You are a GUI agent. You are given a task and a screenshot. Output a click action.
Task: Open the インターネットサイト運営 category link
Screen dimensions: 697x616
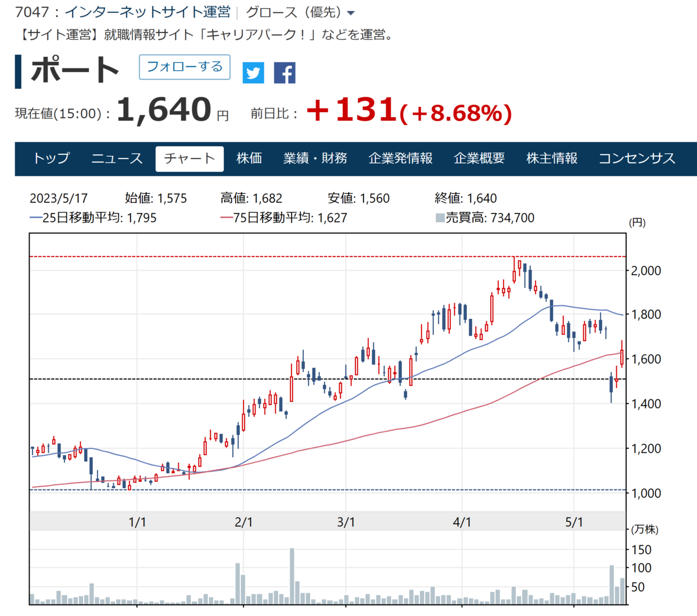point(148,12)
